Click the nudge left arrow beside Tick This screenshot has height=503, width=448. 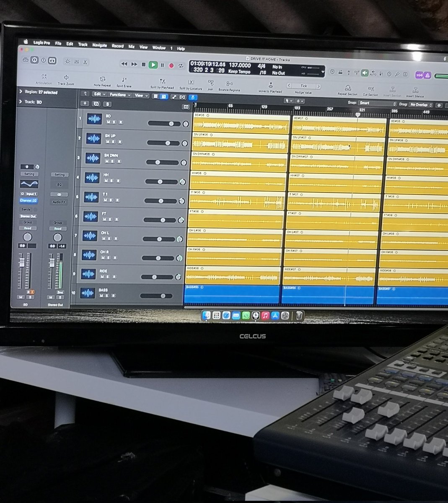coord(290,86)
